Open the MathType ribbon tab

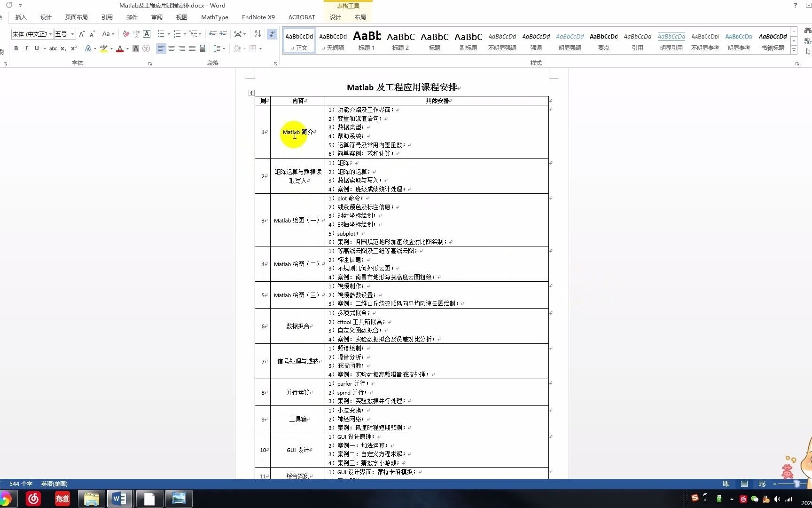point(215,17)
